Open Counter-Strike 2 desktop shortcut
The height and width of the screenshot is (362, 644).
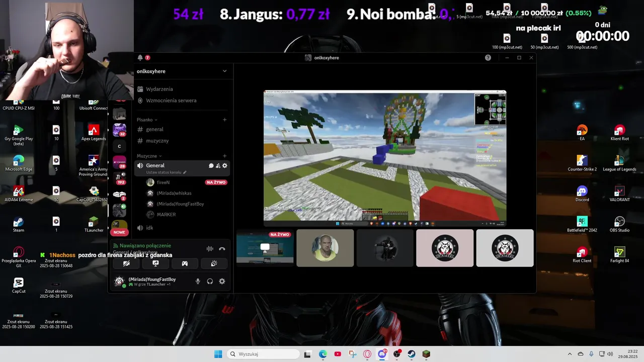click(582, 163)
